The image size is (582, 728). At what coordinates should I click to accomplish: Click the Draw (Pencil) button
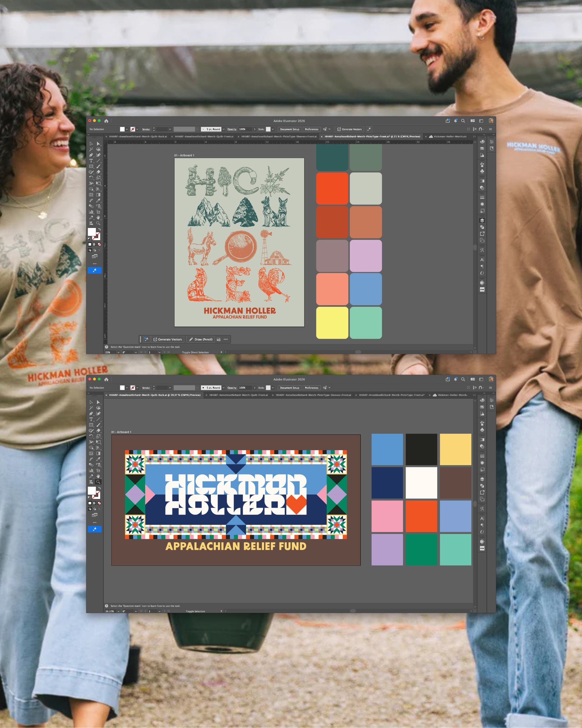[x=201, y=339]
